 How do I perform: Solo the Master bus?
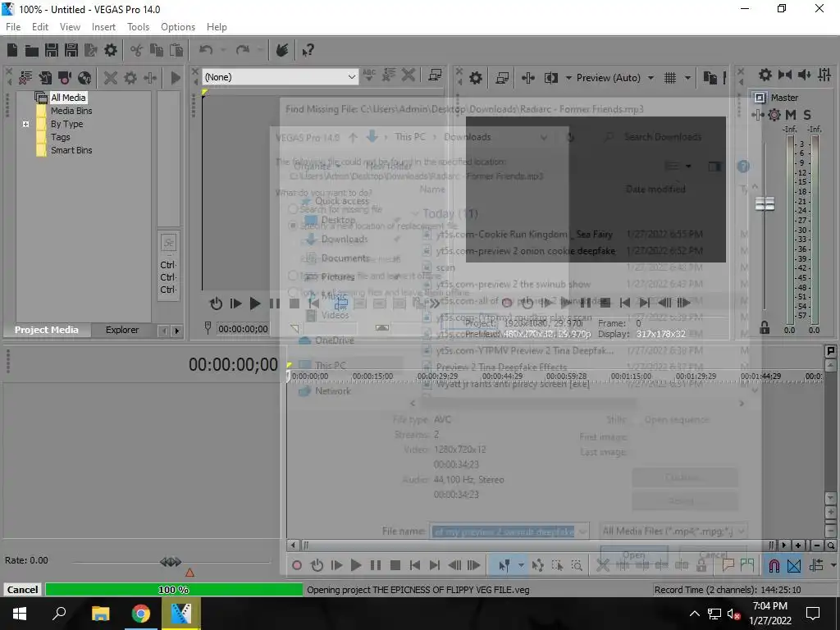pyautogui.click(x=807, y=115)
